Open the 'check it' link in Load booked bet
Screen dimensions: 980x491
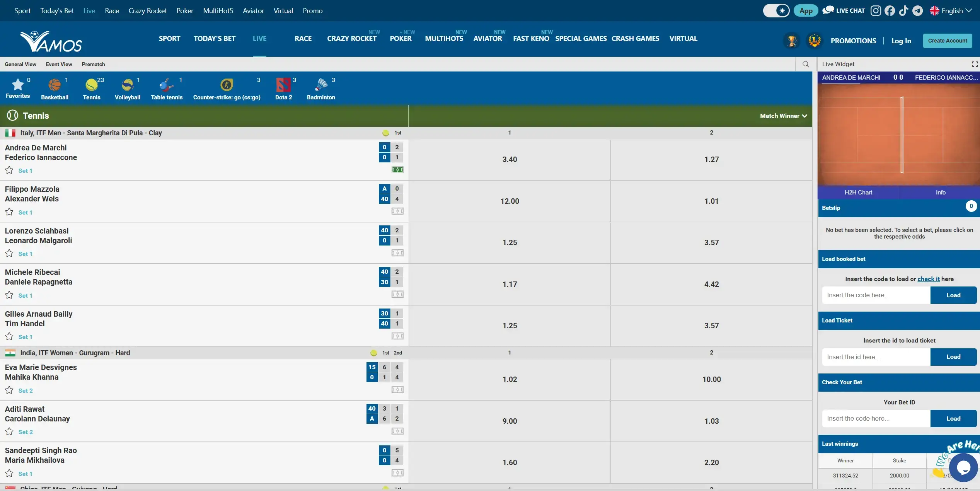click(928, 278)
